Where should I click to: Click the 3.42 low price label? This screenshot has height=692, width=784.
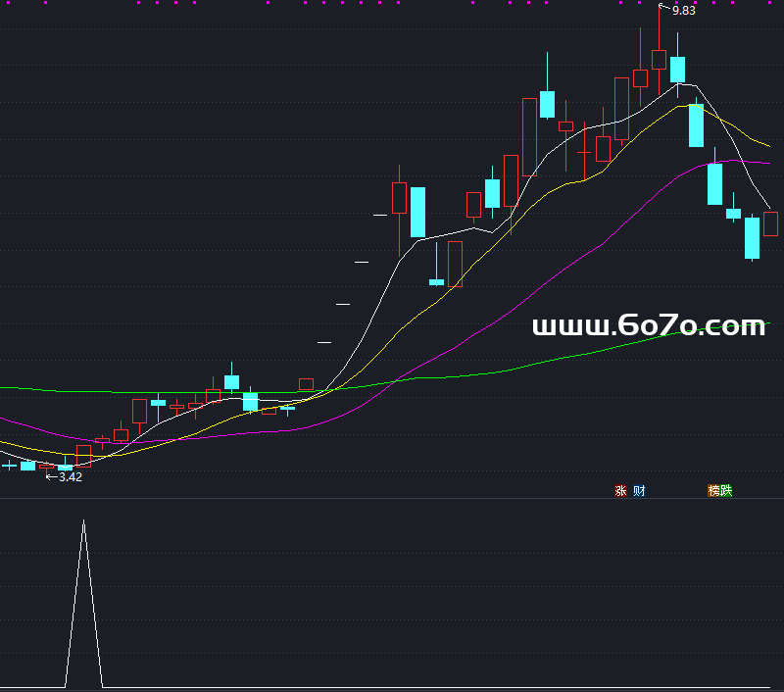pos(70,477)
